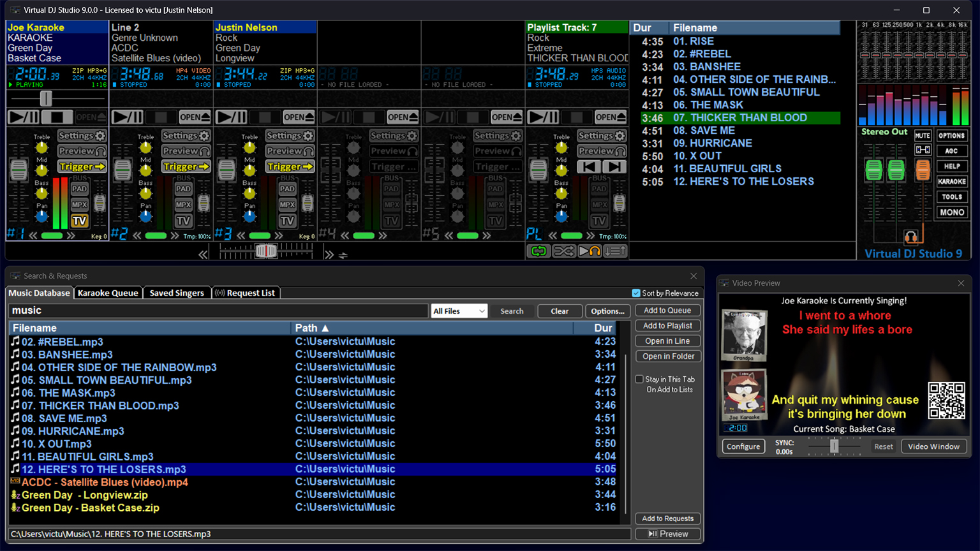Uncheck Sort by Relevance
980x551 pixels.
[636, 293]
